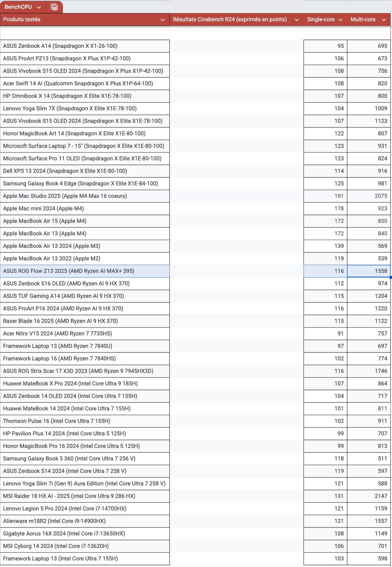Open the Multi-core column dropdown arrow
This screenshot has width=392, height=567.
point(384,20)
